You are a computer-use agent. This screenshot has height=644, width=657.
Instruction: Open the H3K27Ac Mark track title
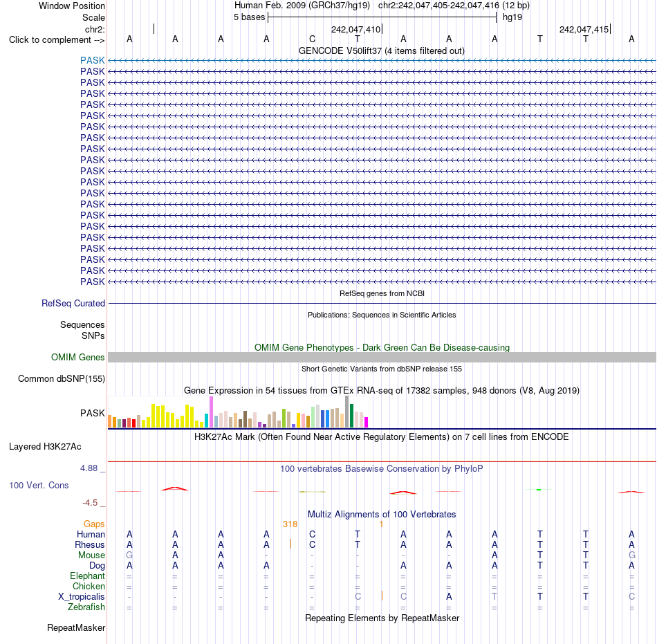[382, 437]
